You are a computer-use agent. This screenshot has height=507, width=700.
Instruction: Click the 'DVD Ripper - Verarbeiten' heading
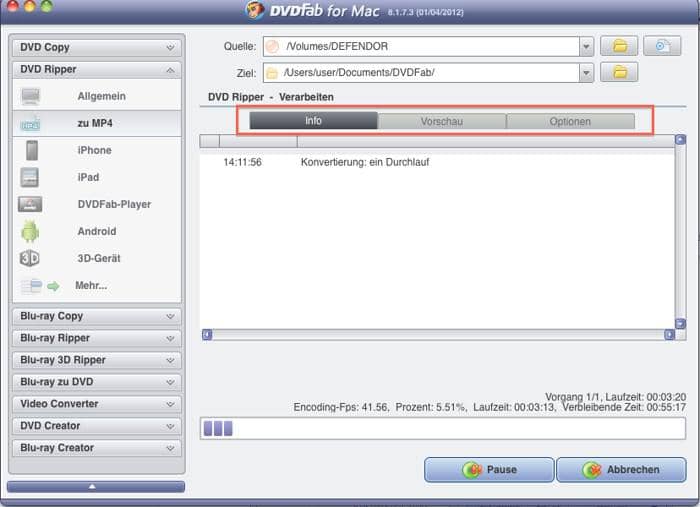click(x=271, y=97)
